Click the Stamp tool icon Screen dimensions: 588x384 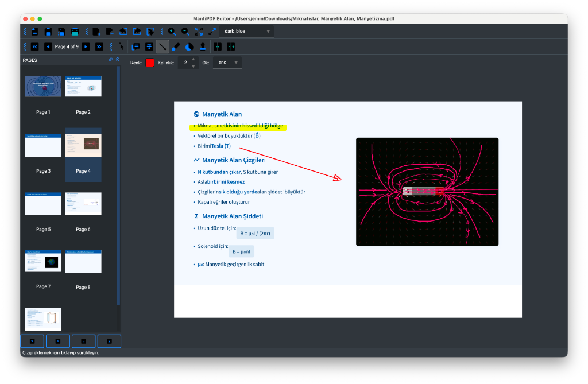[203, 46]
